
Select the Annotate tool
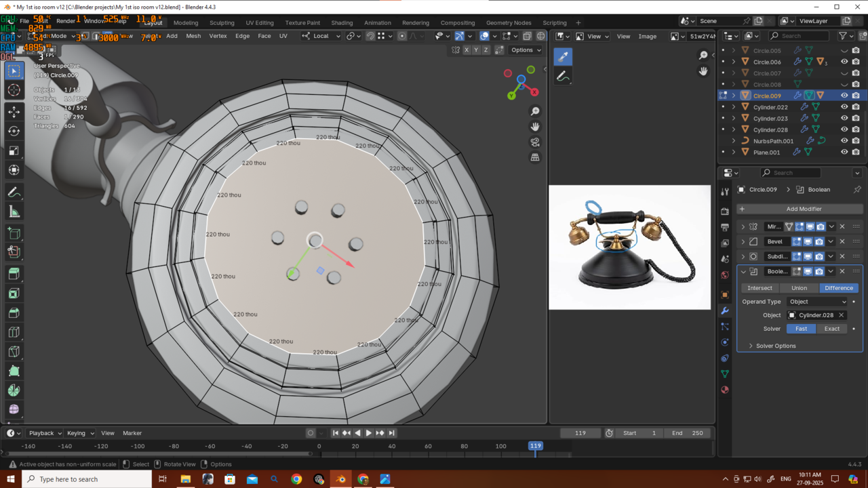pyautogui.click(x=14, y=192)
